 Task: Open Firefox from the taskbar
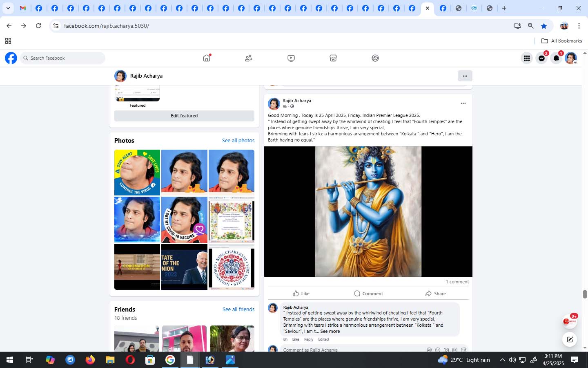[x=90, y=360]
